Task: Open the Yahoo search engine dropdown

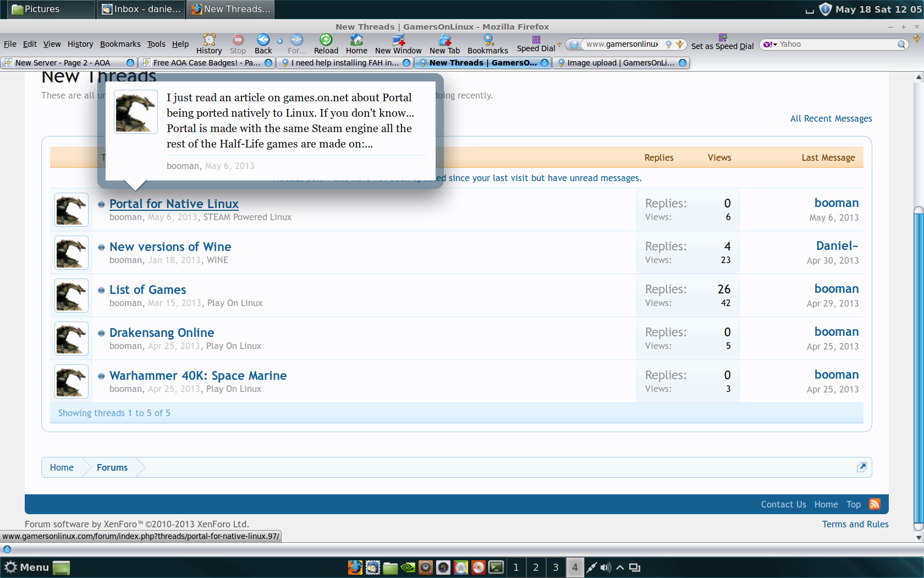Action: 770,45
